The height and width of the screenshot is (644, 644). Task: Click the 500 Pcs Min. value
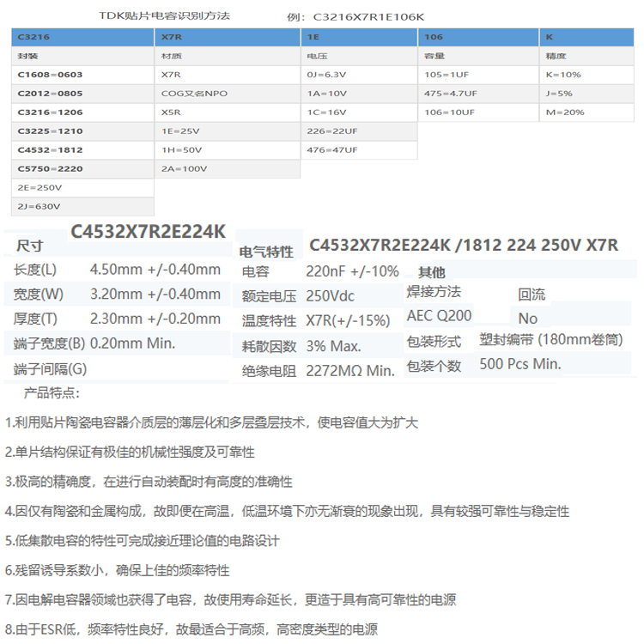tap(520, 364)
